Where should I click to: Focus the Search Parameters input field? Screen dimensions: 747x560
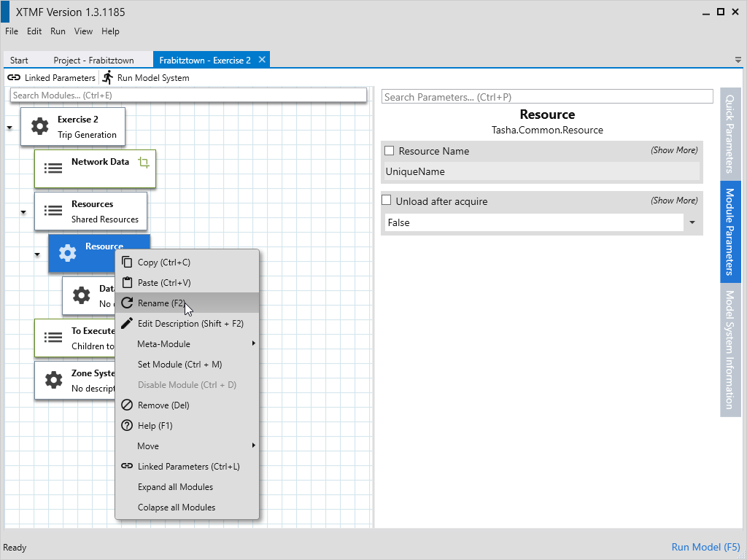coord(546,97)
